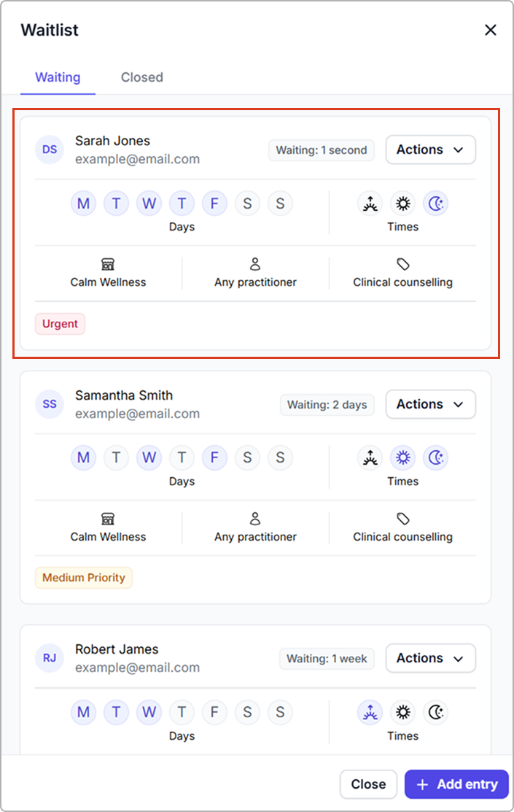Click the Urgent priority tag
The image size is (514, 812).
(60, 324)
